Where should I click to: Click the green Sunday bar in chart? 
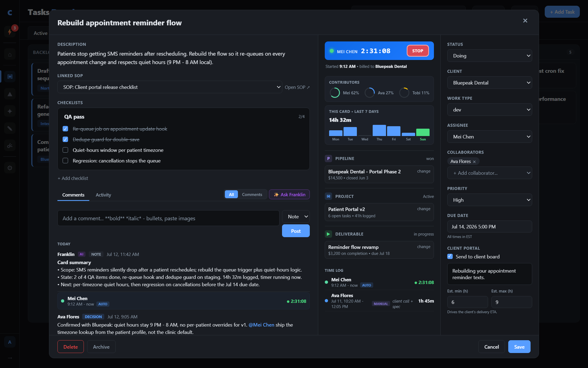click(x=423, y=132)
